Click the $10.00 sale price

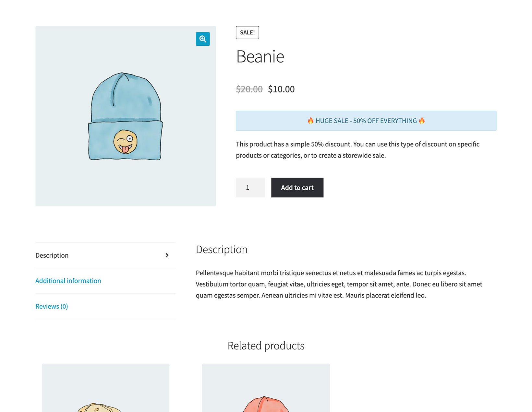281,89
